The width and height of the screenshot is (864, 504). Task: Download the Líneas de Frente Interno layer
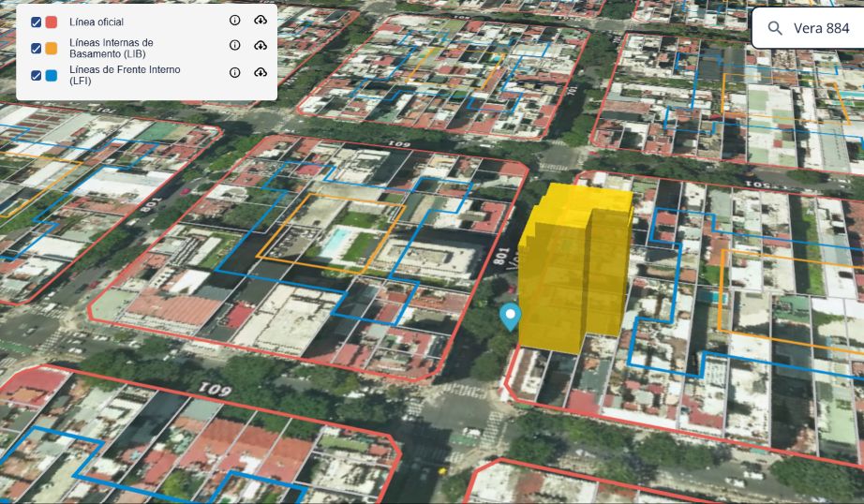coord(261,72)
